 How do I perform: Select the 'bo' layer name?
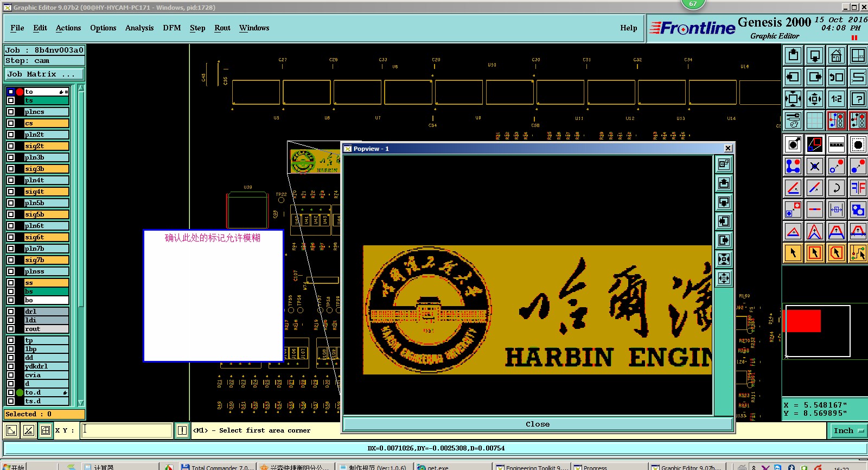(x=46, y=300)
